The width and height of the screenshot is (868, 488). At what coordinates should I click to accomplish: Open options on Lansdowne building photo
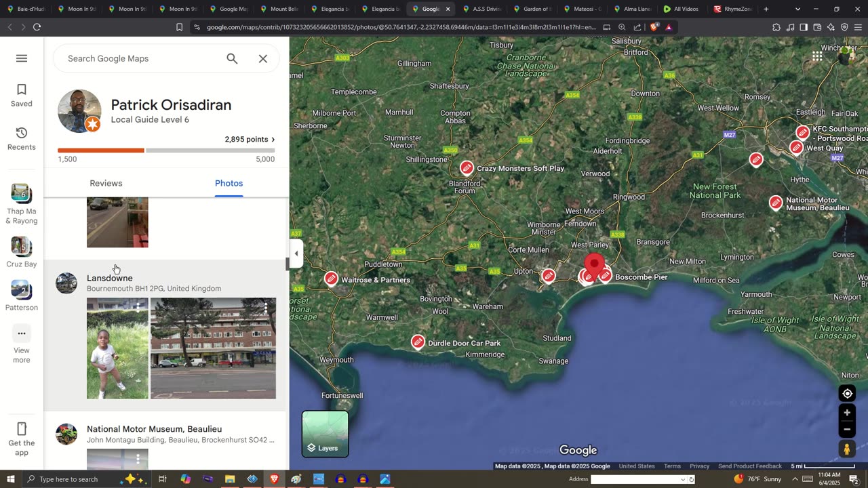[x=266, y=308]
